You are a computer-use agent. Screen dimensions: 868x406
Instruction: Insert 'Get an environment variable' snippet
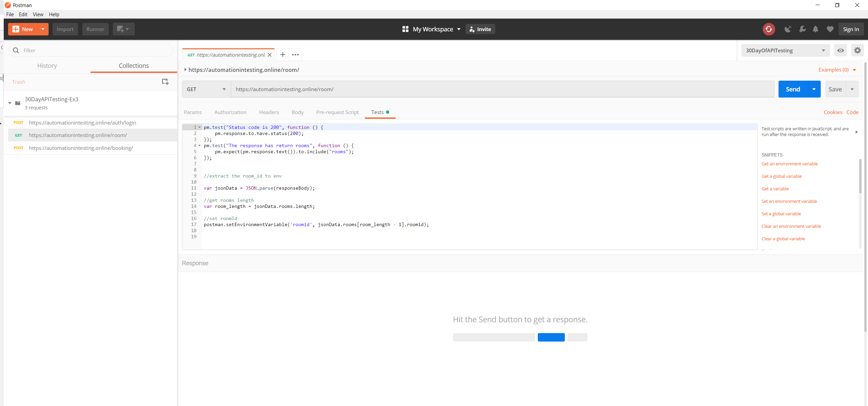click(x=789, y=164)
